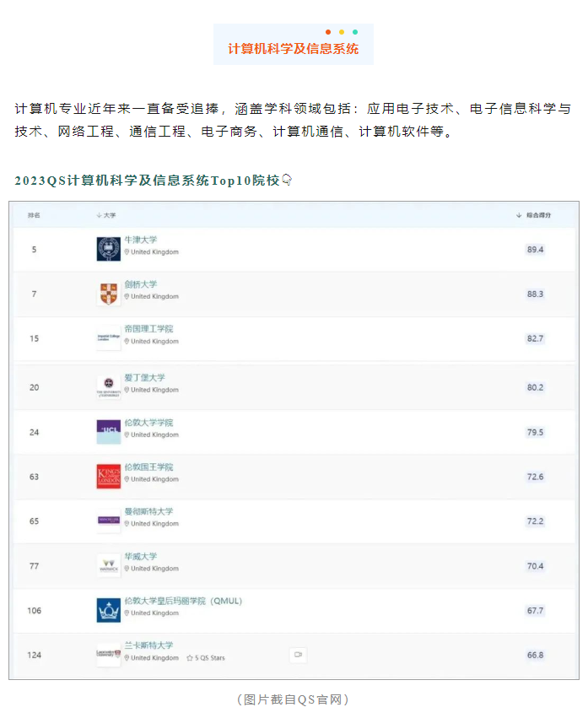588x718 pixels.
Task: Click United Kingdom location under 牛津大学
Action: pos(152,252)
